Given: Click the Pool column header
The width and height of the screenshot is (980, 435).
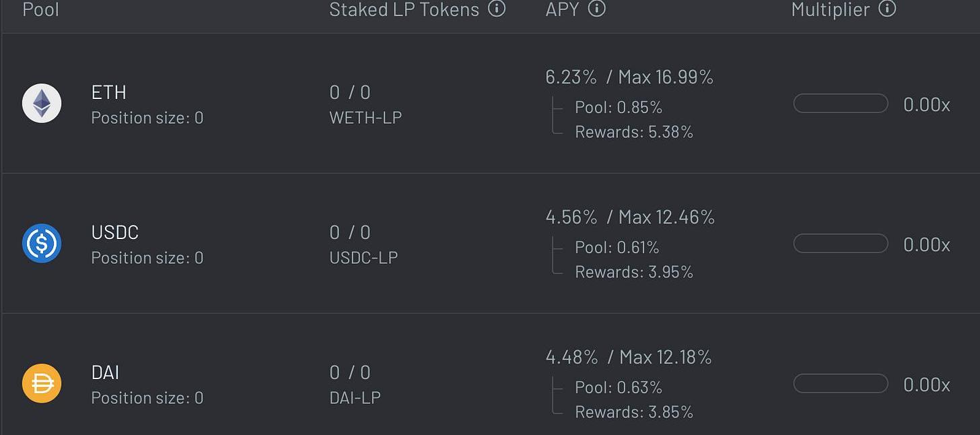Looking at the screenshot, I should pos(41,9).
